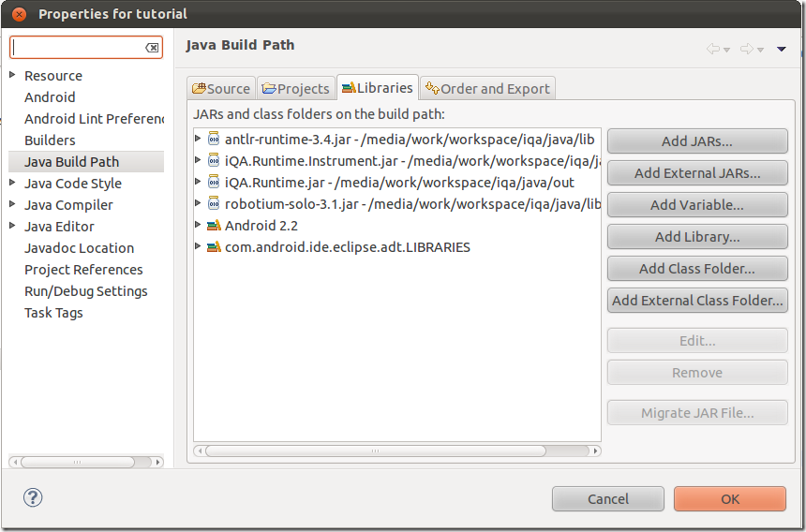Select Android Lint Preferences in the sidebar
The height and width of the screenshot is (532, 806).
pyautogui.click(x=94, y=119)
